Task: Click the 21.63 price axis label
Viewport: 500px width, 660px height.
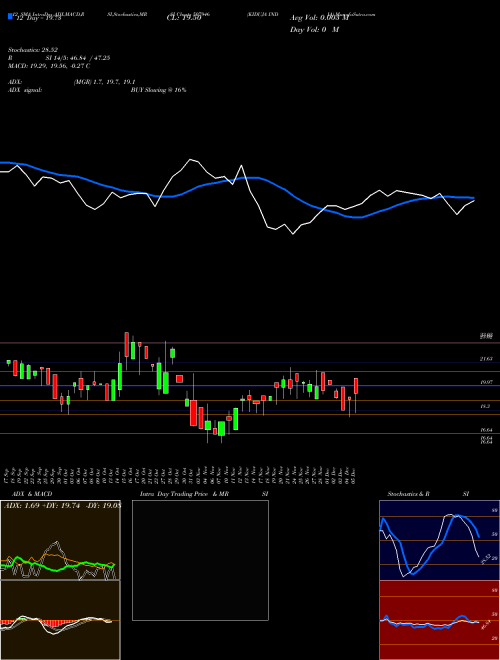Action: coord(486,359)
